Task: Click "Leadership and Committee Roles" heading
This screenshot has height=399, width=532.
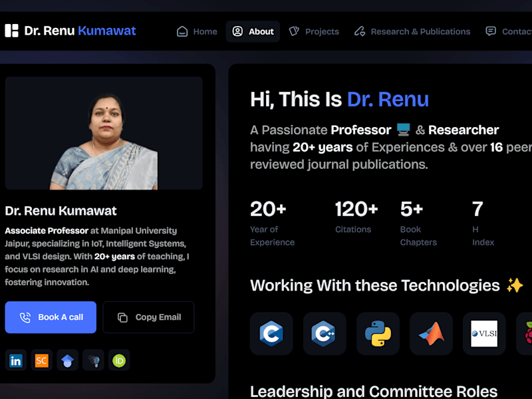Action: [374, 391]
